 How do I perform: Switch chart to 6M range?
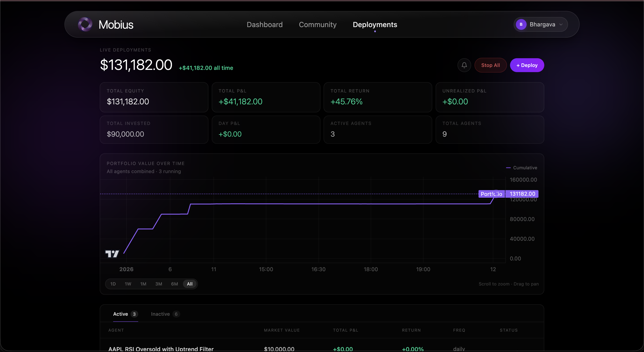click(x=174, y=284)
